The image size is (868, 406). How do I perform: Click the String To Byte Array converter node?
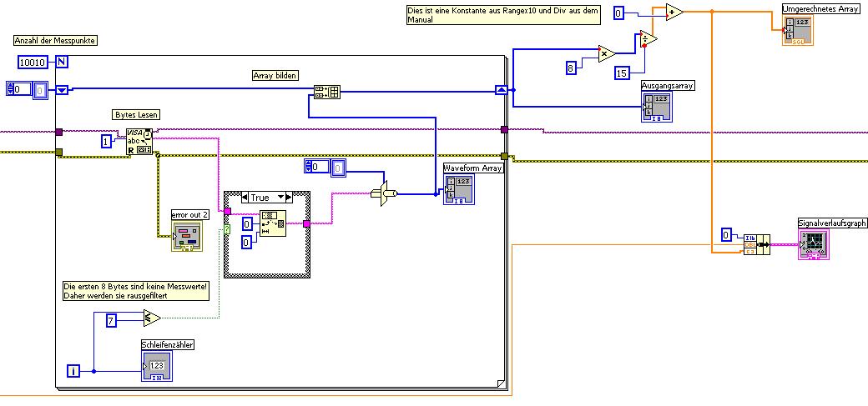[386, 193]
